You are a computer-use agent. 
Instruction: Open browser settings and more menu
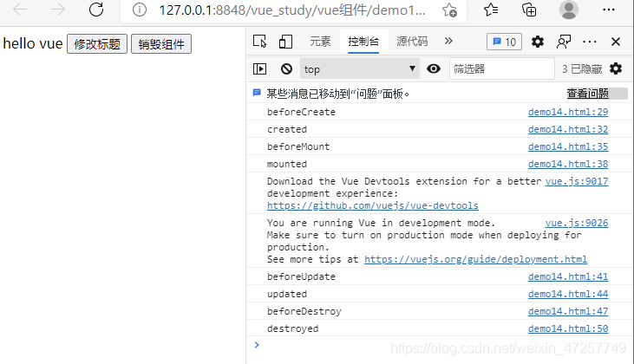(609, 10)
